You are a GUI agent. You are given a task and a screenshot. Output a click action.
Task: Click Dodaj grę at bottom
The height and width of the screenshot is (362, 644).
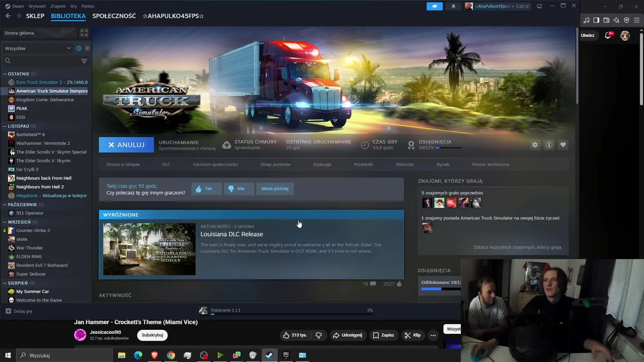click(19, 311)
